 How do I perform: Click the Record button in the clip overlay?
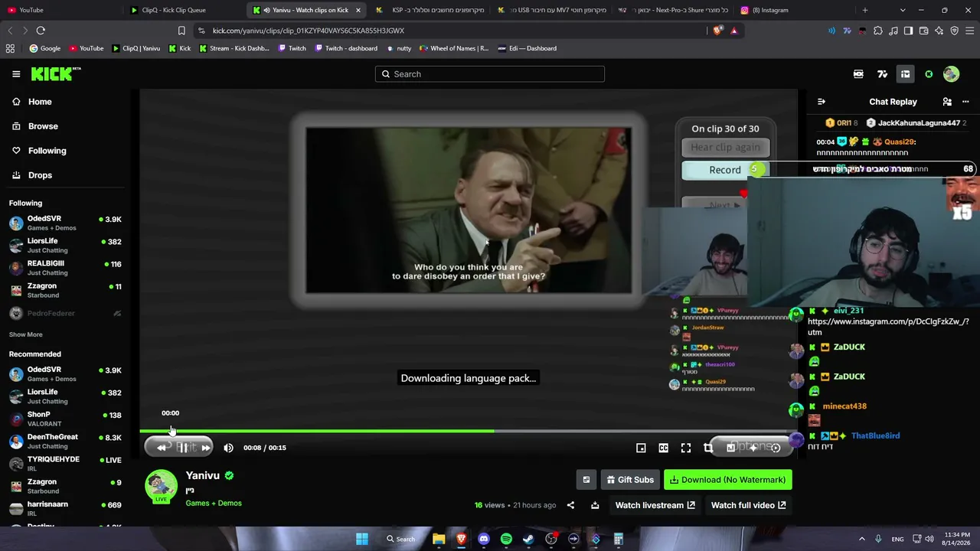click(724, 170)
